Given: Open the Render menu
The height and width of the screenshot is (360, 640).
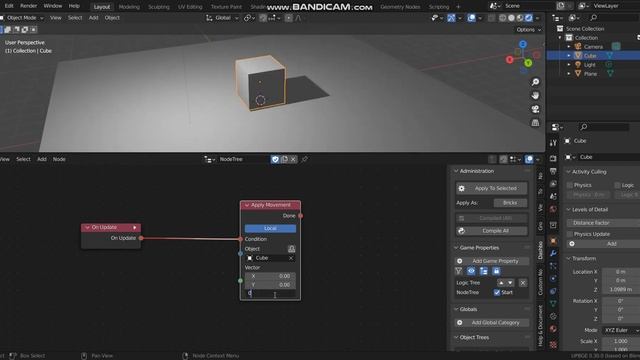Looking at the screenshot, I should click(x=28, y=6).
